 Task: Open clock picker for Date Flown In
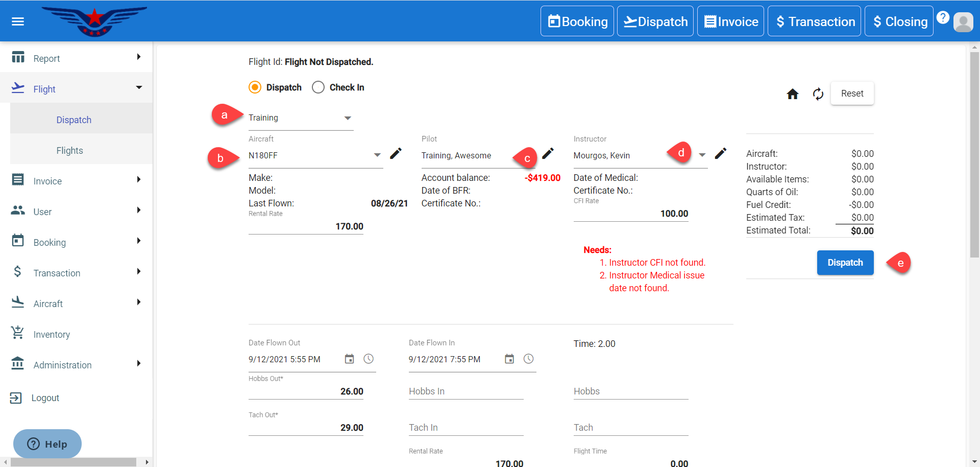click(528, 359)
